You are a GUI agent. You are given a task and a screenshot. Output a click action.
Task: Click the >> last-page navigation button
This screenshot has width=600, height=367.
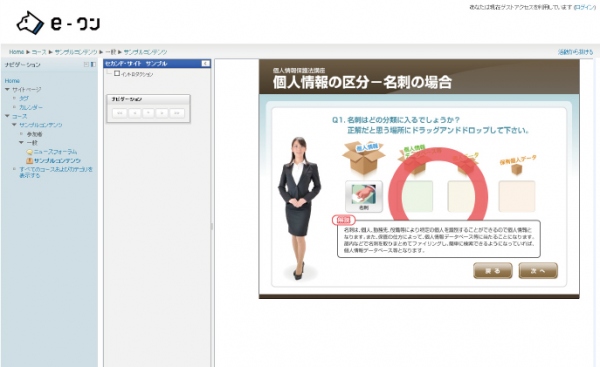pos(177,113)
